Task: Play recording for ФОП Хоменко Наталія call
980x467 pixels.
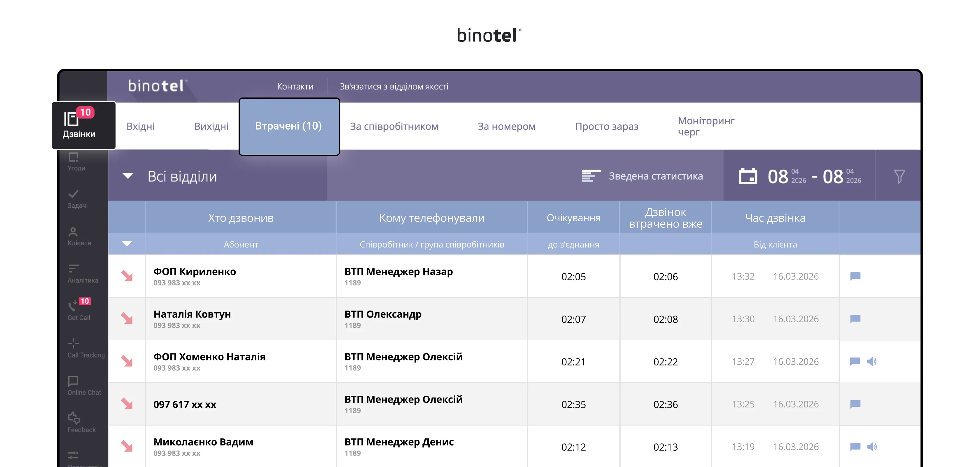Action: click(871, 361)
